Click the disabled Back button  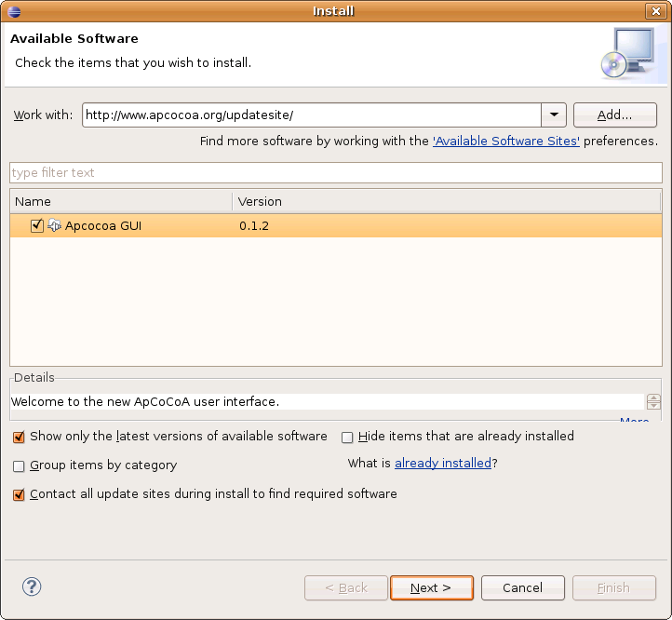coord(346,587)
